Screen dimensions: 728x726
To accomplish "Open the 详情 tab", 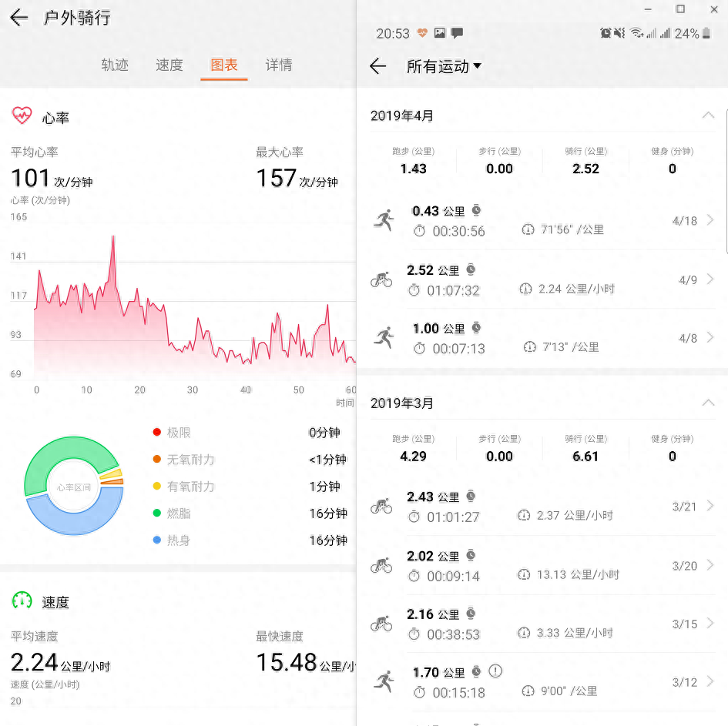I will click(x=279, y=65).
